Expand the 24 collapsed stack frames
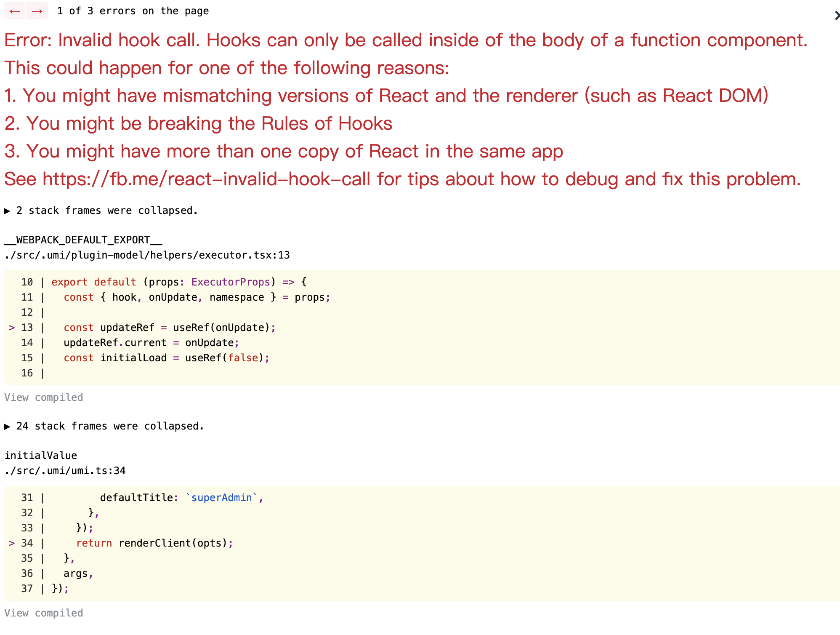The height and width of the screenshot is (635, 840). click(x=104, y=426)
